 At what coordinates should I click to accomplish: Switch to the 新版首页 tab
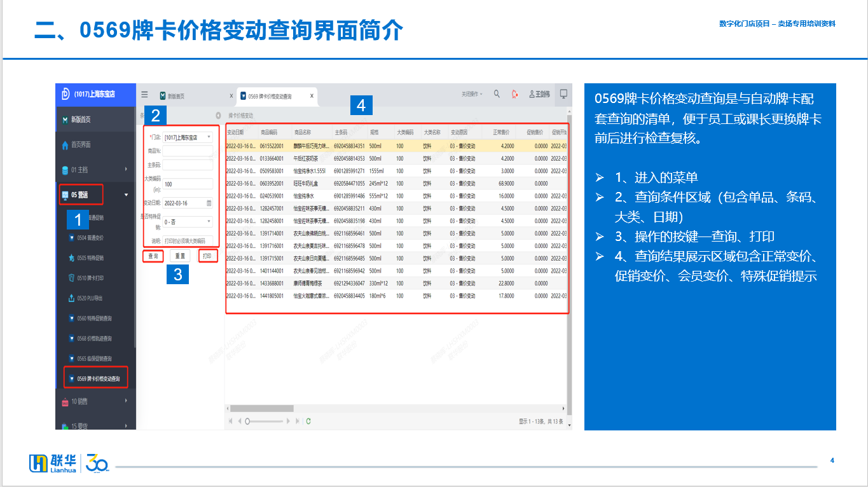coord(172,96)
